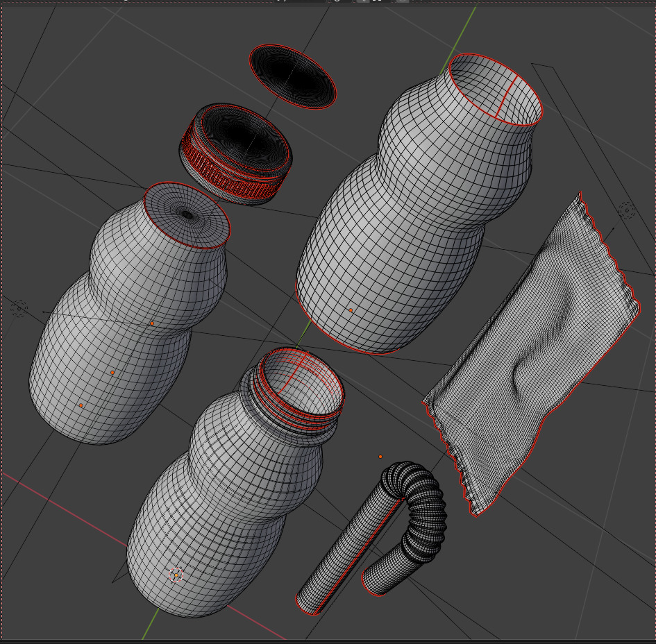Viewport: 656px width, 644px height.
Task: Click the orange origin dot above the straw
Action: 380,457
